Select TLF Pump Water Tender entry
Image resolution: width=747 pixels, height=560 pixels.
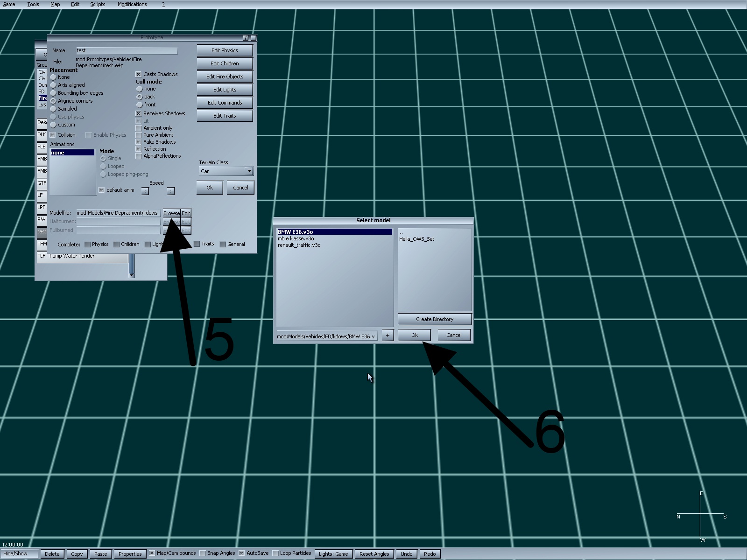pos(82,256)
